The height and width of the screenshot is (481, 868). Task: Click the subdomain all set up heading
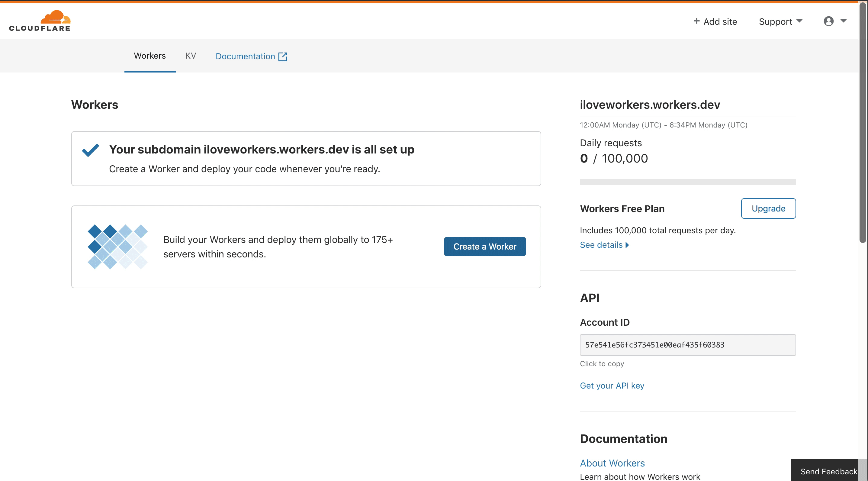262,149
